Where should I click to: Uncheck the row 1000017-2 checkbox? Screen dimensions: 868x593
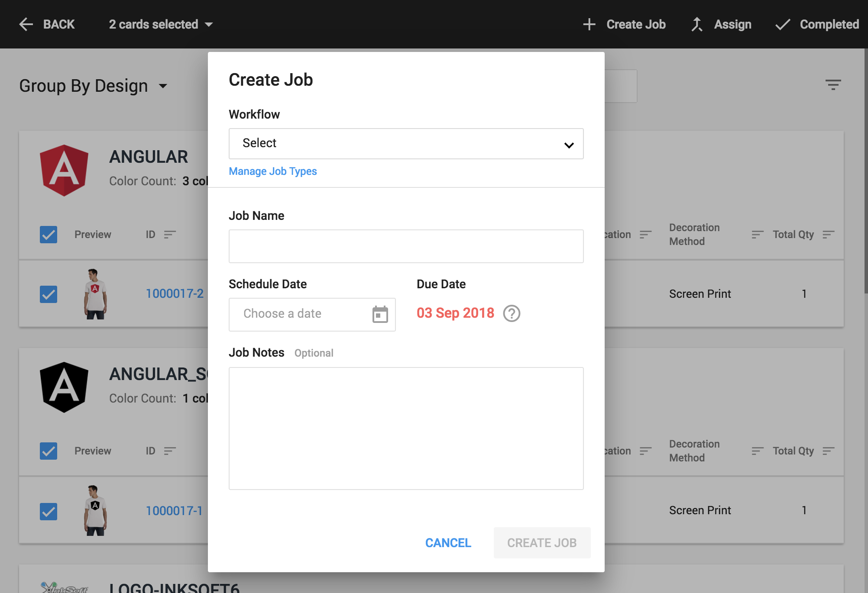tap(49, 294)
